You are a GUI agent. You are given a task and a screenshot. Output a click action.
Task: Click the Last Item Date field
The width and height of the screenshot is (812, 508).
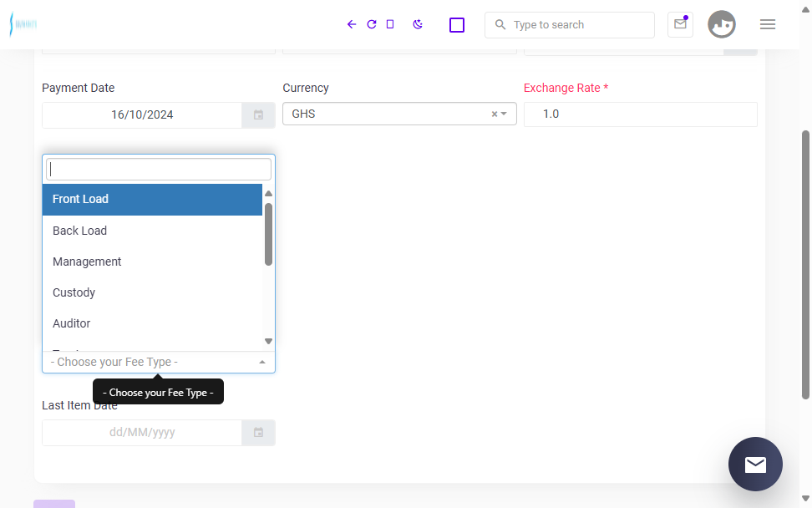pyautogui.click(x=142, y=433)
